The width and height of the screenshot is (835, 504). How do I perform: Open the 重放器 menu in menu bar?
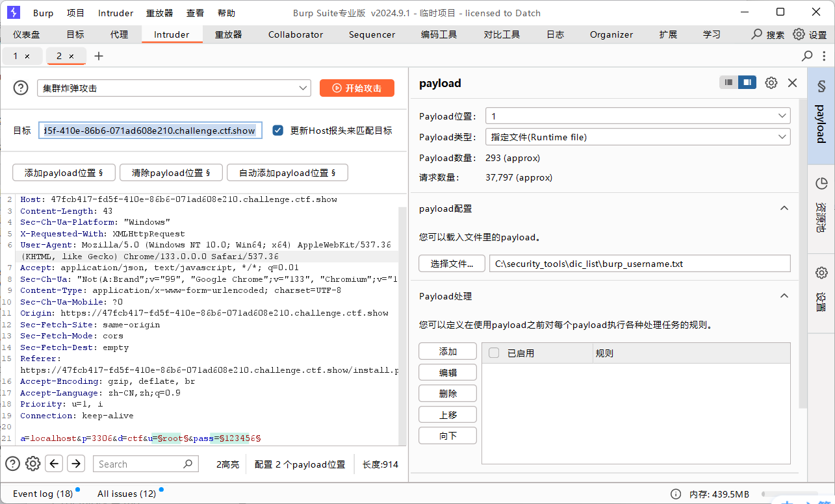pos(160,13)
